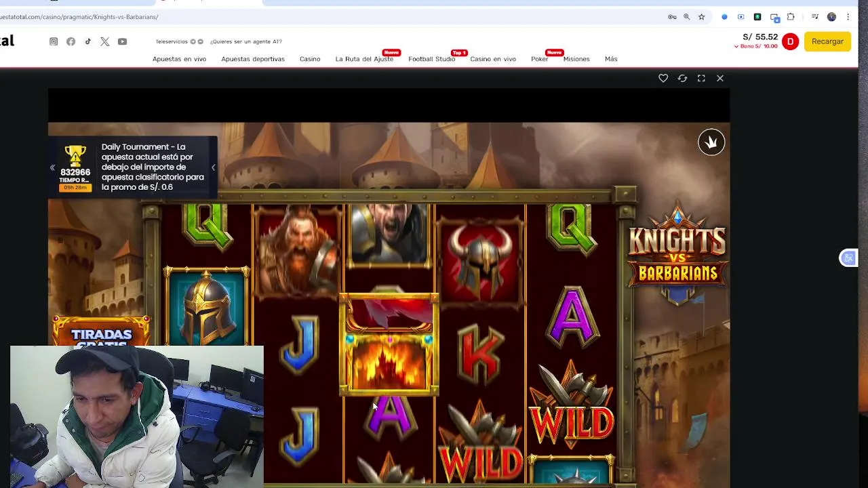This screenshot has height=488, width=868.
Task: Add game to favorites with heart icon
Action: 663,79
